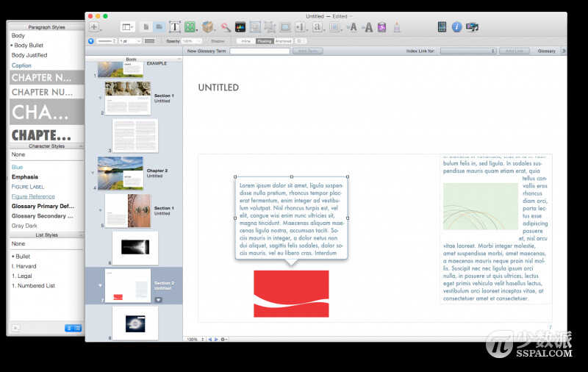Click the red-handled tool icon in toolbar
This screenshot has width=588, height=372.
click(226, 27)
